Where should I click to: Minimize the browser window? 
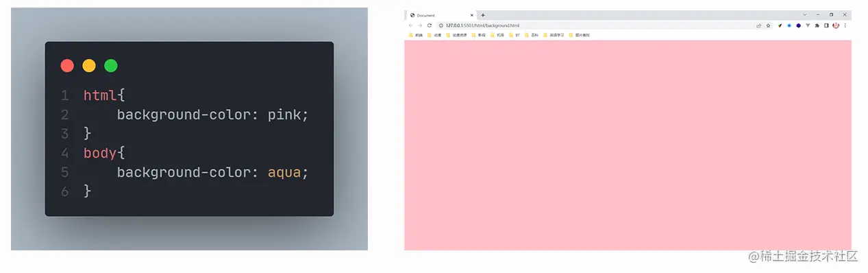pyautogui.click(x=818, y=14)
